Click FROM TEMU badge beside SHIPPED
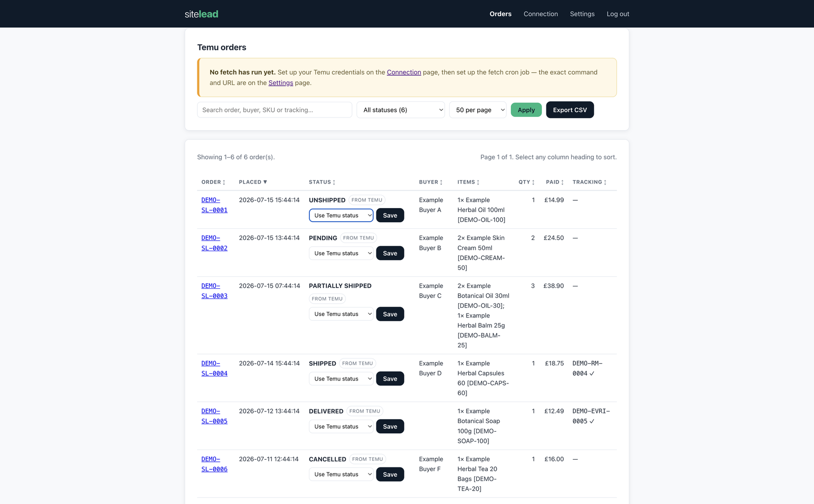This screenshot has height=504, width=814. [358, 364]
